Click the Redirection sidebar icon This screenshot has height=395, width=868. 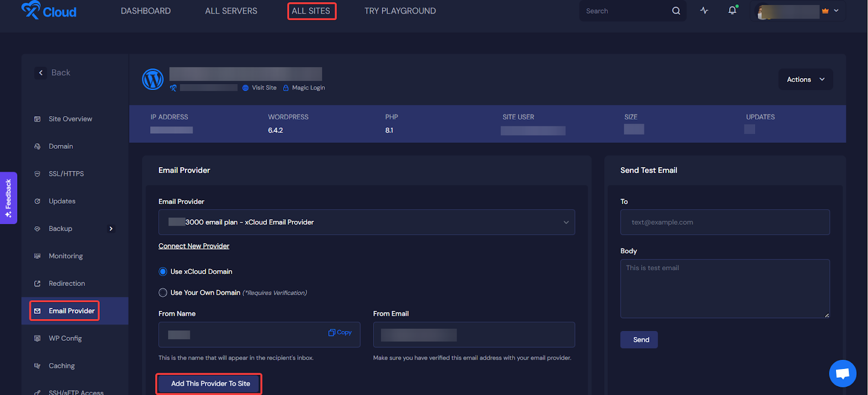(x=37, y=284)
